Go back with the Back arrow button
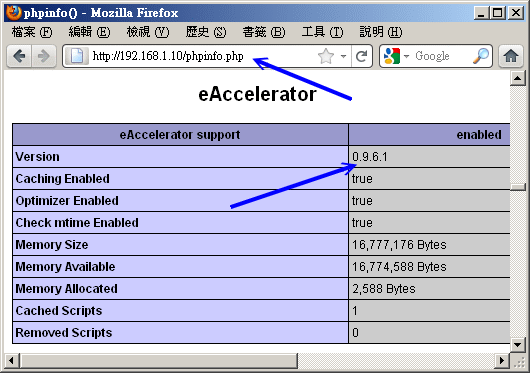The image size is (530, 373). tap(19, 56)
